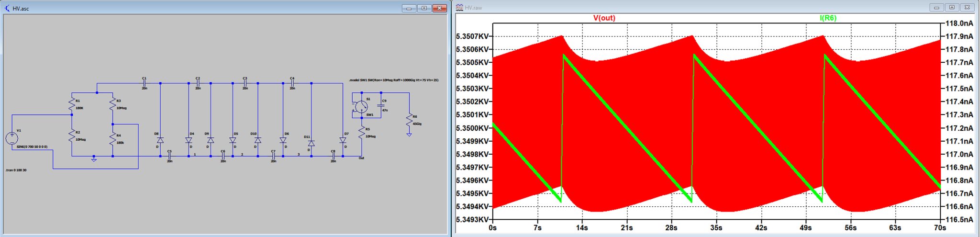980x237 pixels.
Task: Click the 47n value of C9
Action: pyautogui.click(x=385, y=110)
